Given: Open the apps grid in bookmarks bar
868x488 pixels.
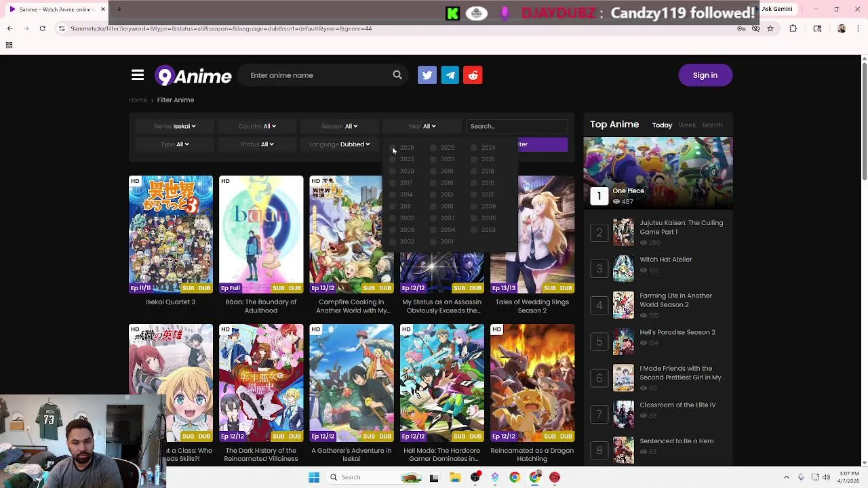Looking at the screenshot, I should 9,45.
